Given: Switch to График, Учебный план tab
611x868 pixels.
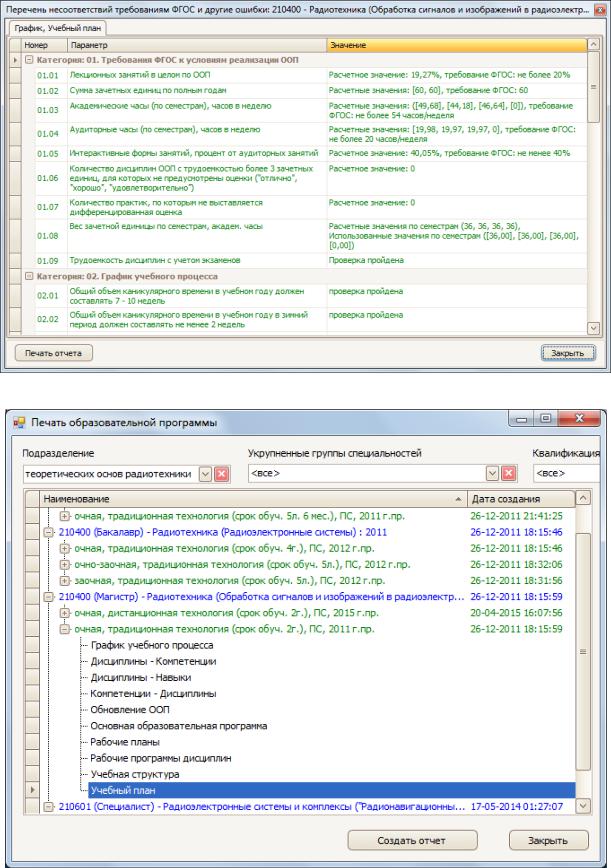Looking at the screenshot, I should click(x=58, y=28).
